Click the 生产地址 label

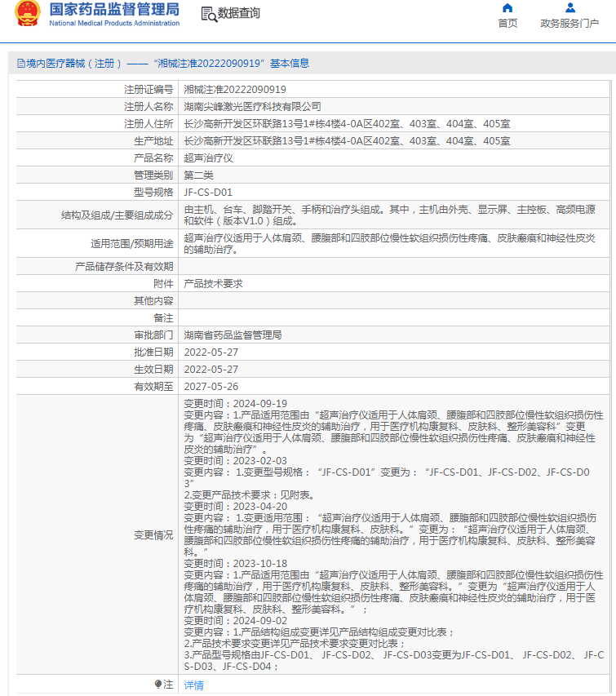[153, 141]
